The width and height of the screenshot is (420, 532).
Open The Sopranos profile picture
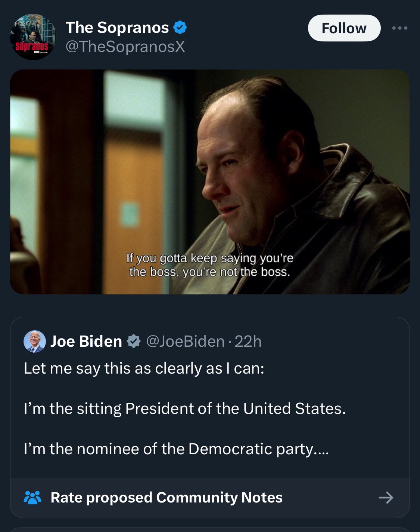pyautogui.click(x=33, y=37)
